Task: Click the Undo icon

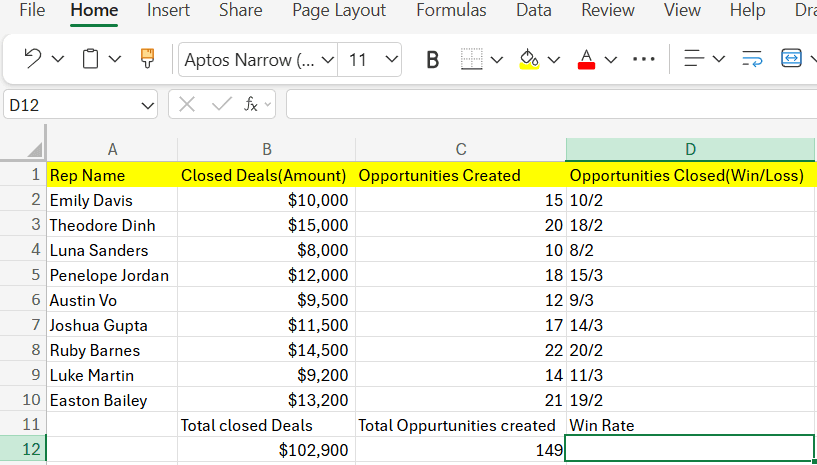Action: click(33, 58)
